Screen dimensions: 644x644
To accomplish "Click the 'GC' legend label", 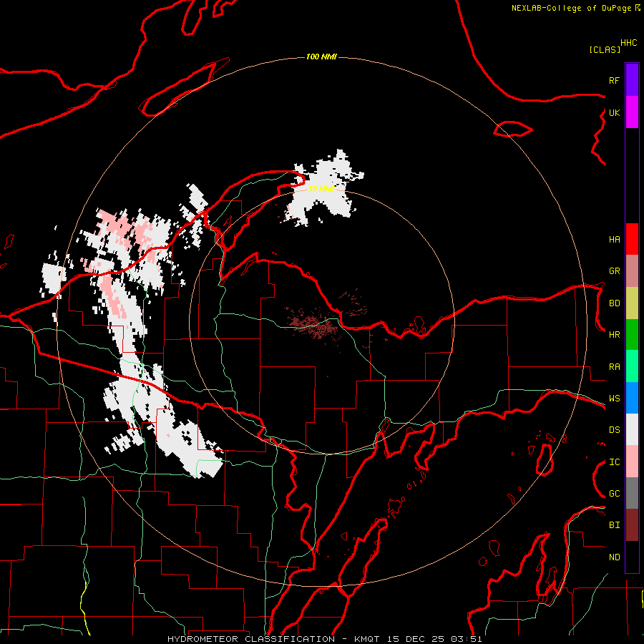I will [x=614, y=493].
